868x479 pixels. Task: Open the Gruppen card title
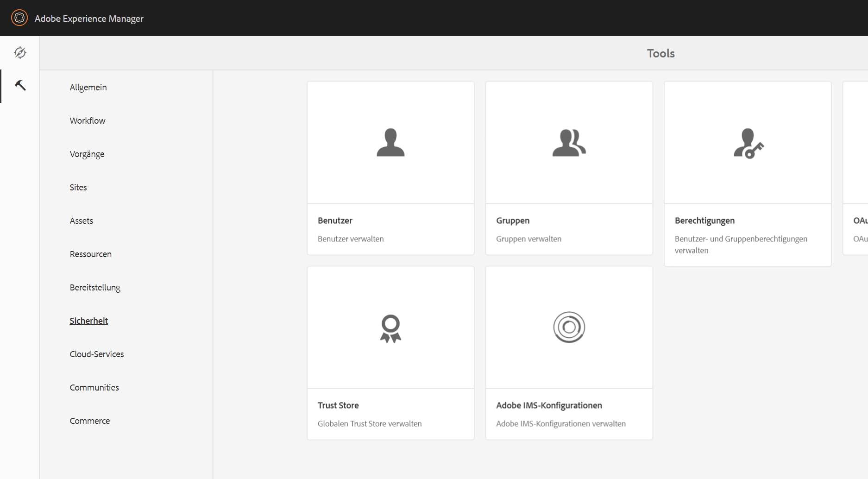(x=513, y=221)
